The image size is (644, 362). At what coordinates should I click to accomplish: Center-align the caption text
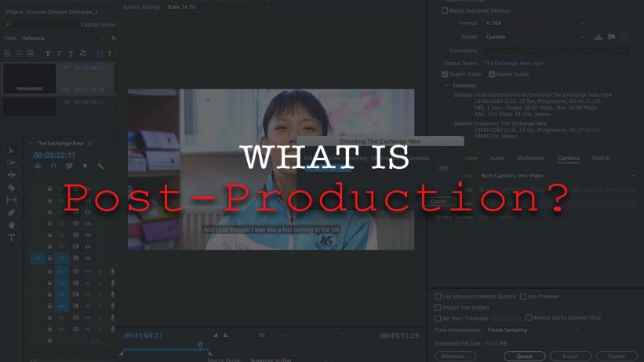19,53
